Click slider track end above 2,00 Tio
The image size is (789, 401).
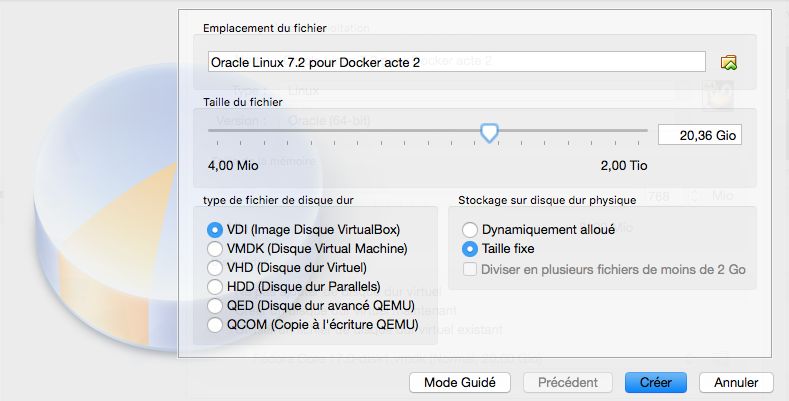[645, 130]
